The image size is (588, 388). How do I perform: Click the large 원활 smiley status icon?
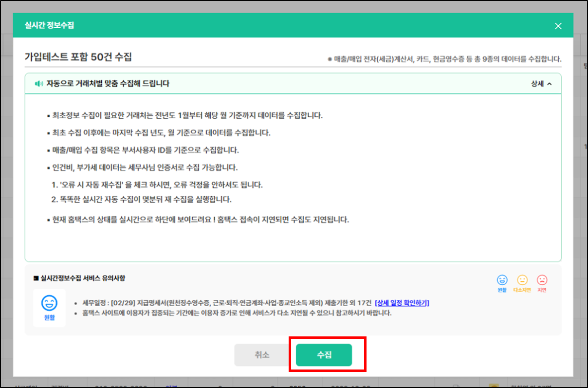click(49, 303)
